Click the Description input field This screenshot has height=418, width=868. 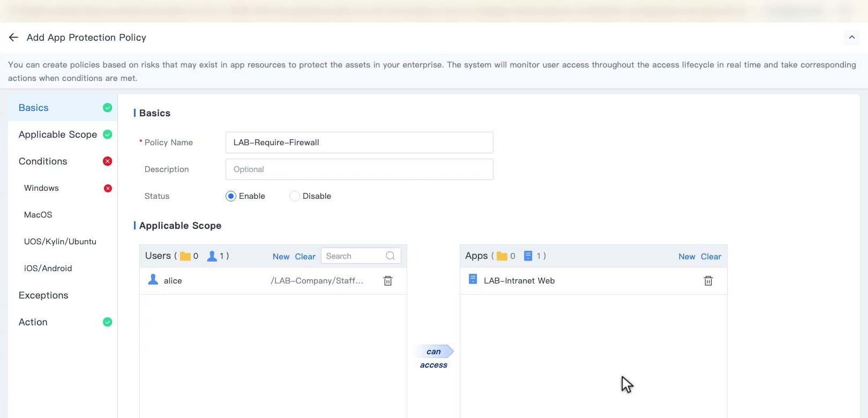tap(359, 169)
